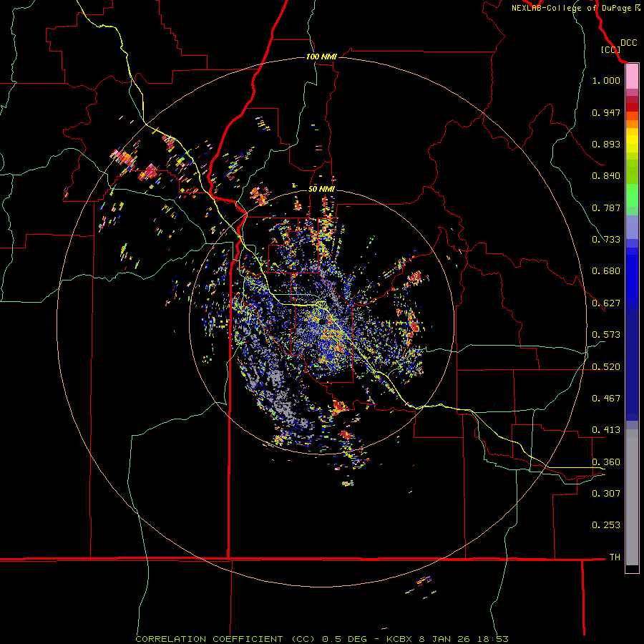Pick the bright green segment of color bar
This screenshot has height=644, width=644.
point(632,195)
